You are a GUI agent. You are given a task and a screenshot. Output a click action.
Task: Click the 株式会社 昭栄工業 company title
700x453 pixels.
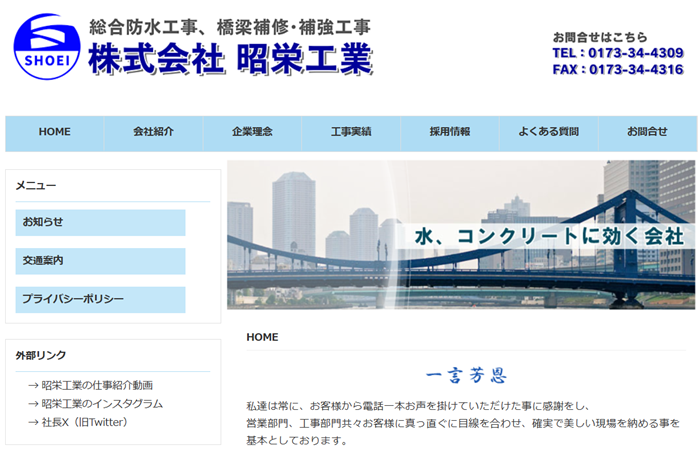(230, 58)
